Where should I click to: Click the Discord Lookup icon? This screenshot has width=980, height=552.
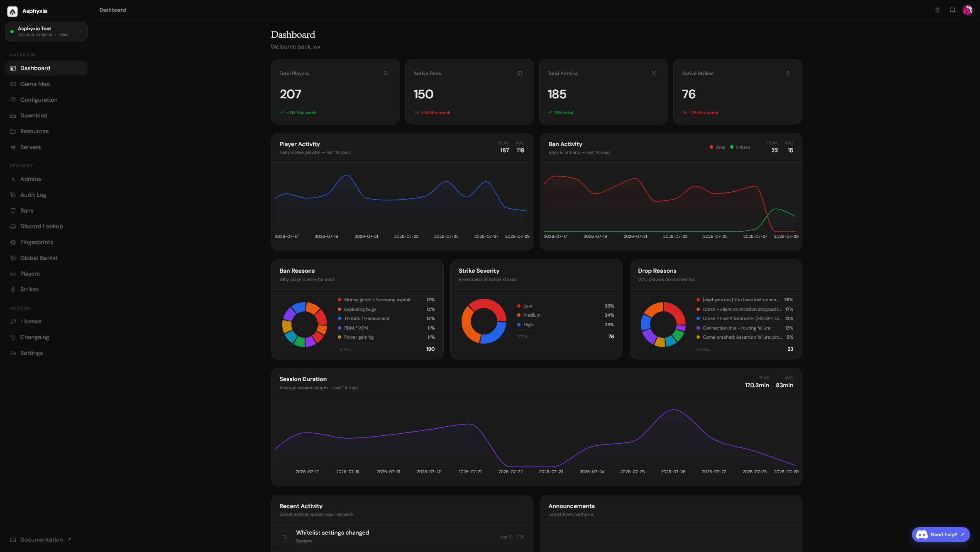click(13, 226)
